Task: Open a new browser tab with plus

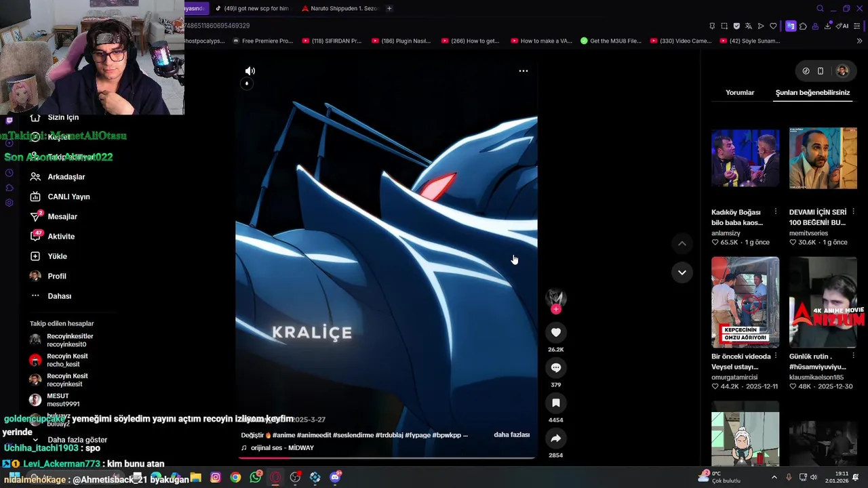Action: tap(389, 8)
